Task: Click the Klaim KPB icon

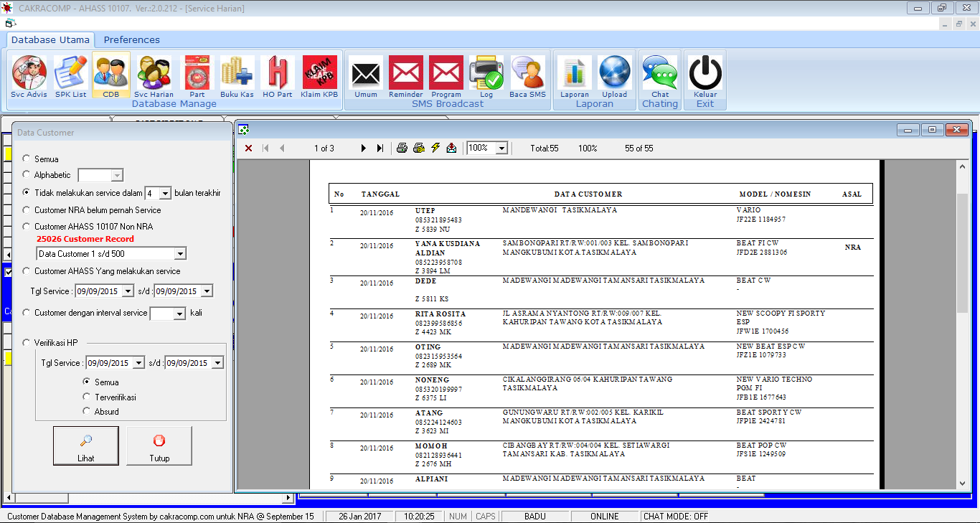Action: [x=319, y=76]
